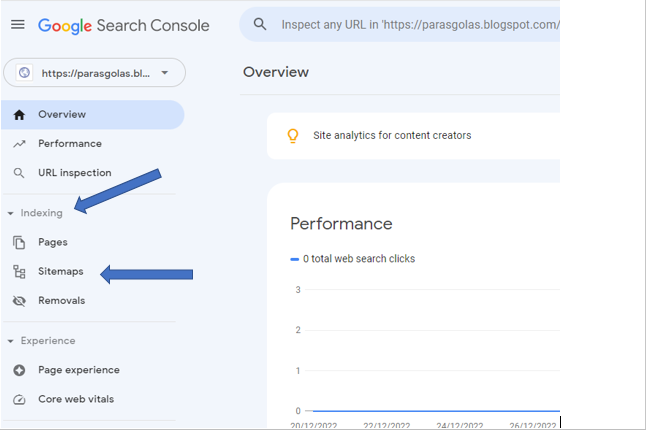Click the search magnifier icon in URL bar

[260, 24]
